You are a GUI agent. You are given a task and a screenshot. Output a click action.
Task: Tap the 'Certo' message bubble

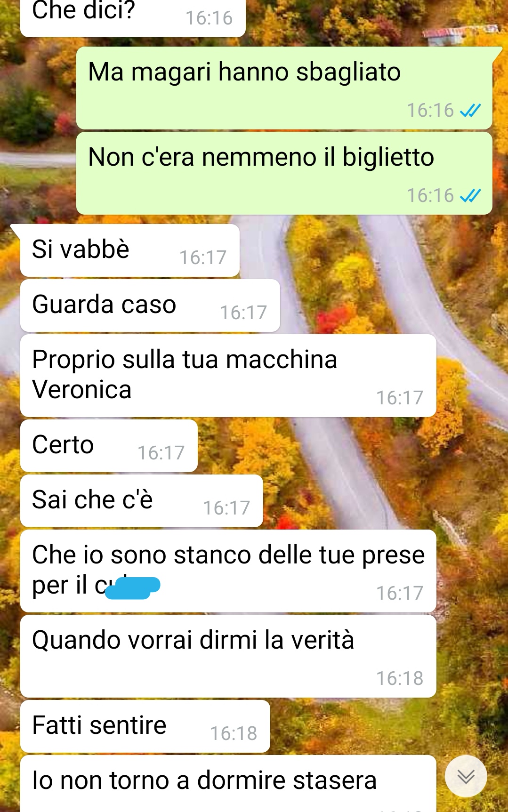109,445
